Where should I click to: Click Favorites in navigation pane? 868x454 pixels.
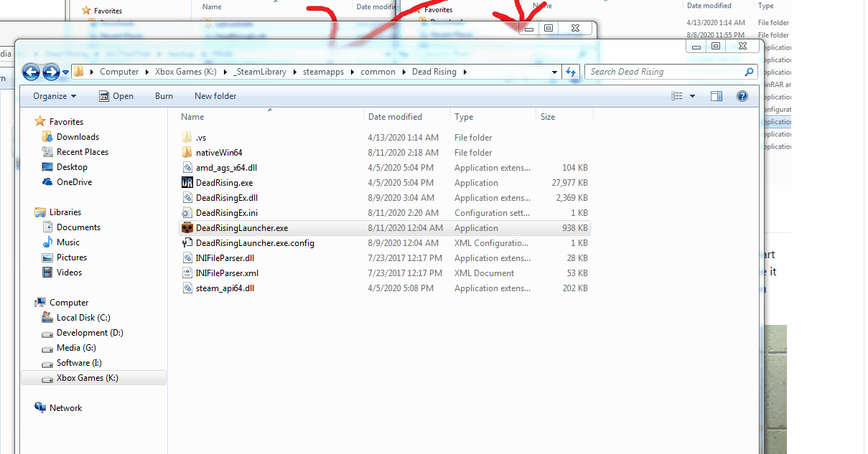(66, 121)
